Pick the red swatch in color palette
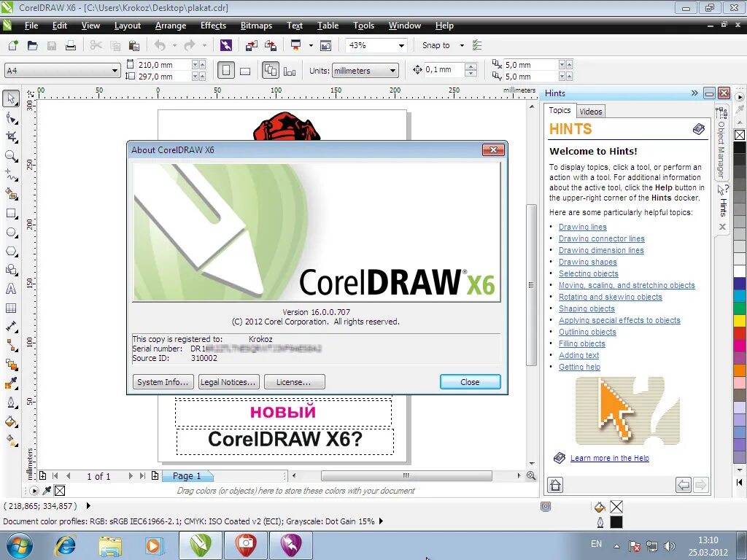The width and height of the screenshot is (747, 560). (x=740, y=332)
